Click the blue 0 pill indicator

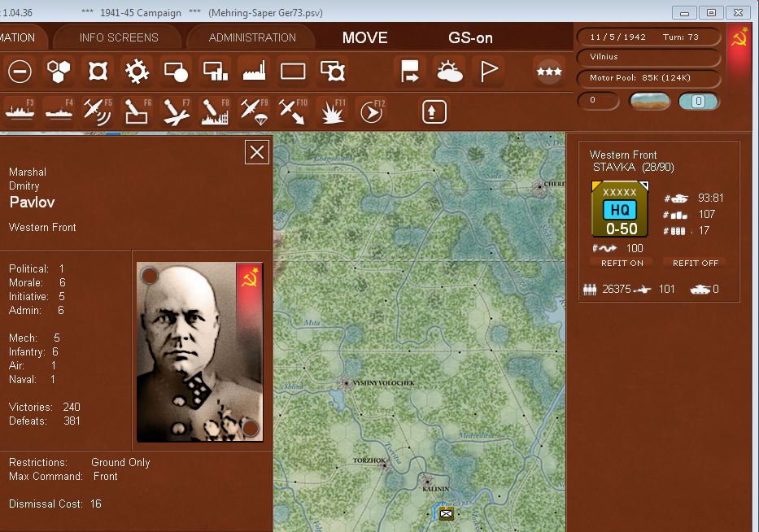tap(699, 101)
